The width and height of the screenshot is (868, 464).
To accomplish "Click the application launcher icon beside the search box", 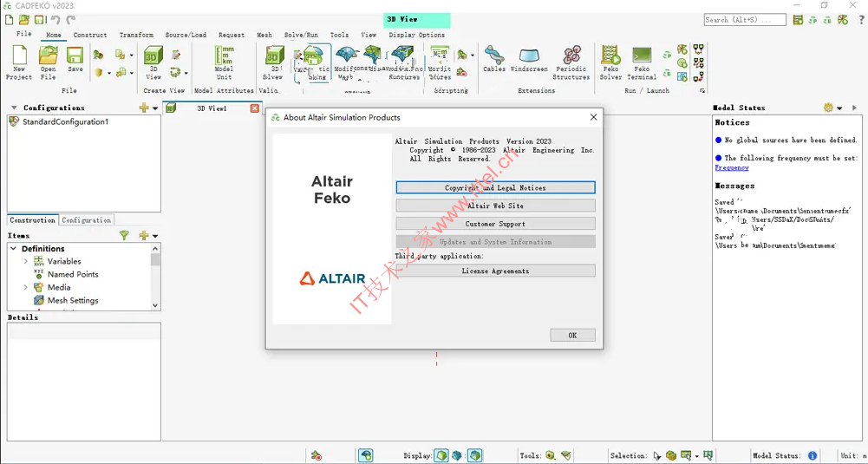I will coord(798,20).
